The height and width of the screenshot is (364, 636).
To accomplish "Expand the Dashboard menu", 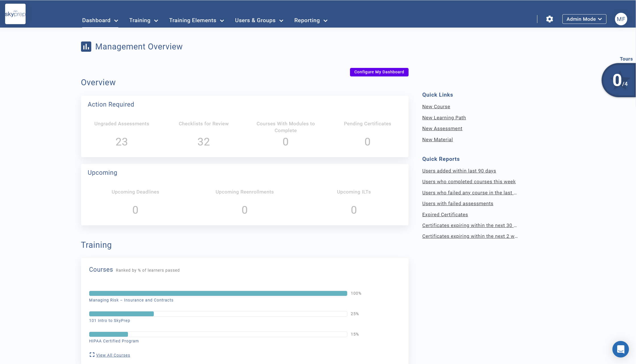I will point(100,20).
